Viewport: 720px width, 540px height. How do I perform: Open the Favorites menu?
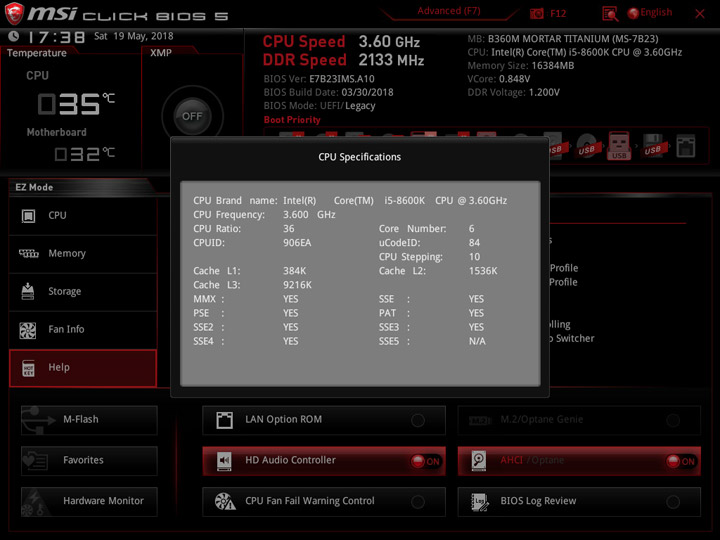click(89, 461)
